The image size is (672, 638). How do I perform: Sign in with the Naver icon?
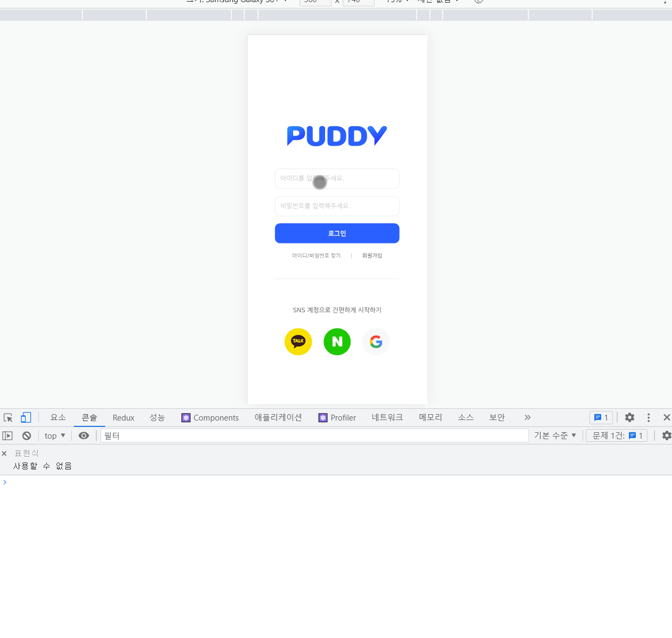337,342
